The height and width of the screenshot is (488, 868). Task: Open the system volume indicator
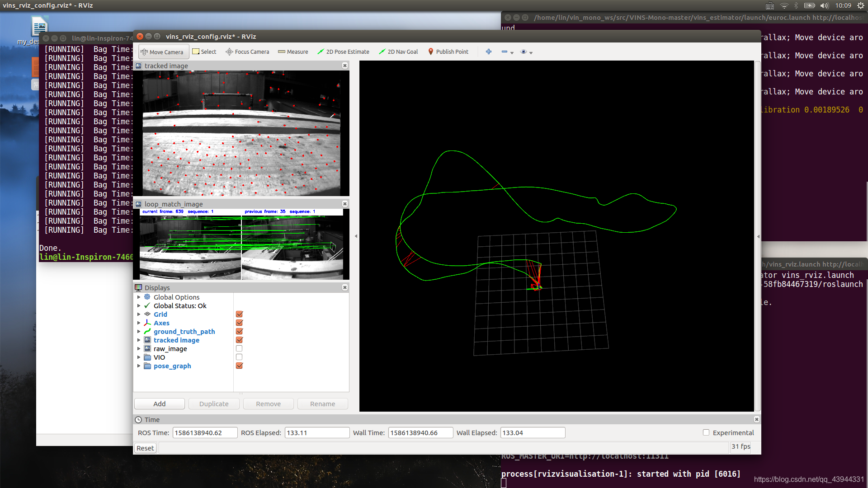point(824,5)
